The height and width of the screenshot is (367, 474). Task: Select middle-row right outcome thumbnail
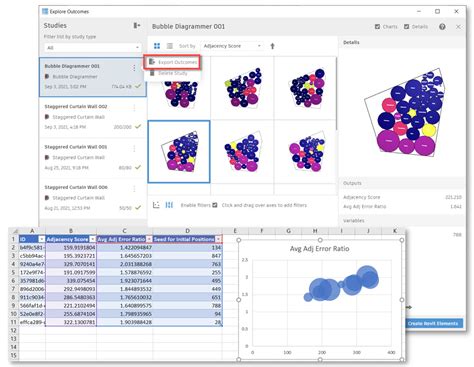[x=305, y=152]
